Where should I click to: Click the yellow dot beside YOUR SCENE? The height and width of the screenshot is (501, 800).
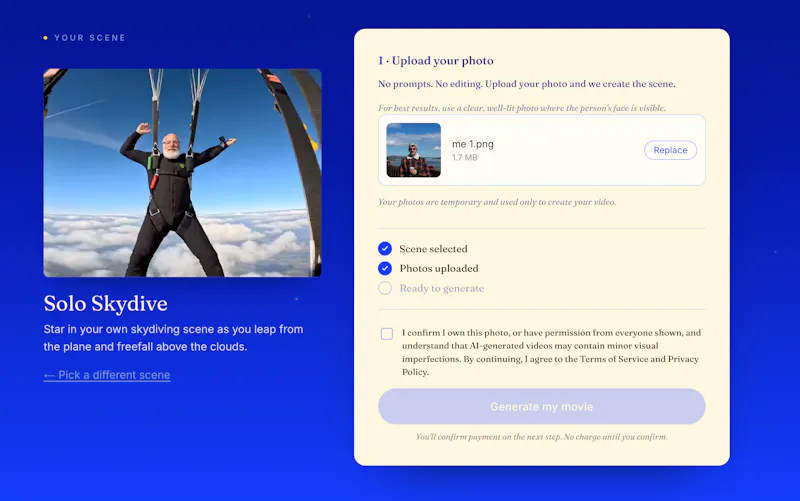(45, 38)
